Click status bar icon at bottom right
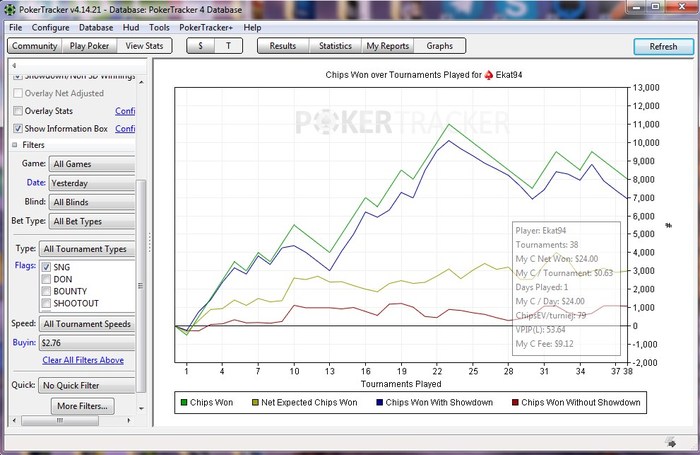700x455 pixels. pos(671,442)
